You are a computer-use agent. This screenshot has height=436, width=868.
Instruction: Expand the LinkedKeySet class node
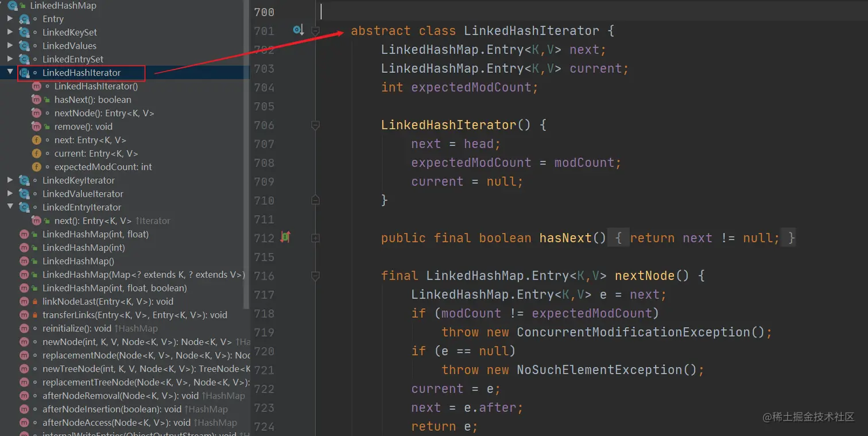click(x=10, y=32)
